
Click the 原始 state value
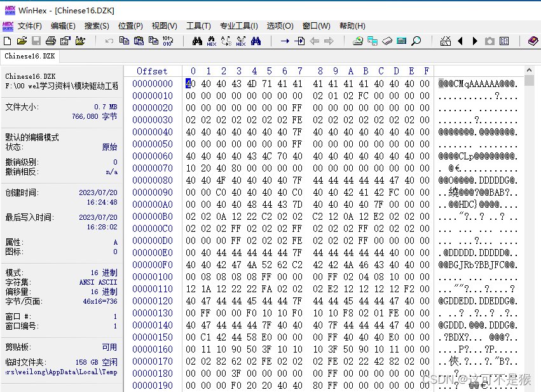pos(110,147)
